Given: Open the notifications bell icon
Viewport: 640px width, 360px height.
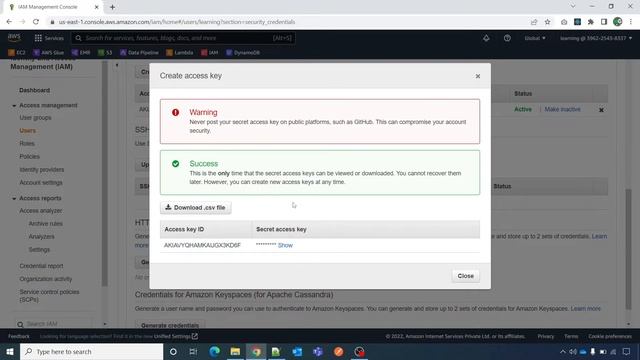Looking at the screenshot, I should (486, 38).
